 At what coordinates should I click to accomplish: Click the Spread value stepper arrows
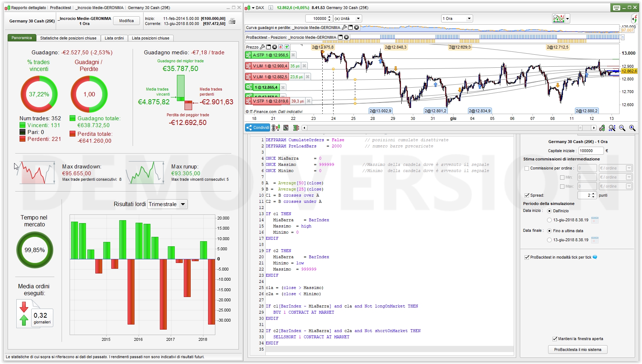point(593,195)
